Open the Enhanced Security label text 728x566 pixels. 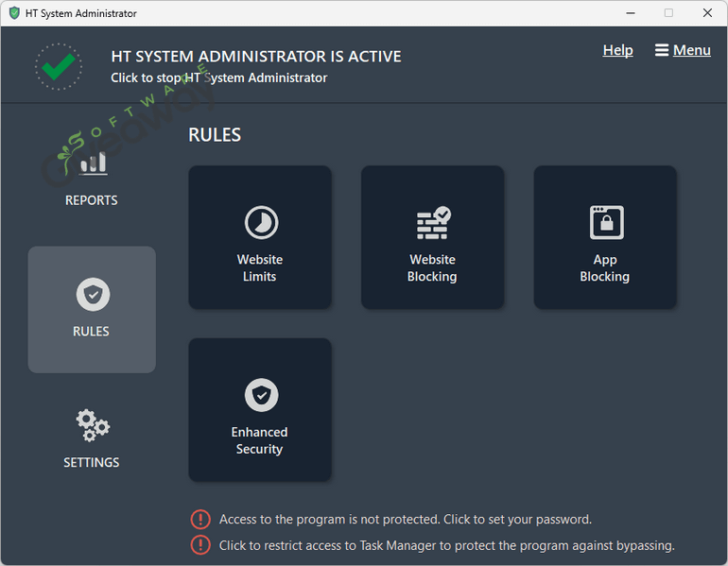tap(260, 440)
